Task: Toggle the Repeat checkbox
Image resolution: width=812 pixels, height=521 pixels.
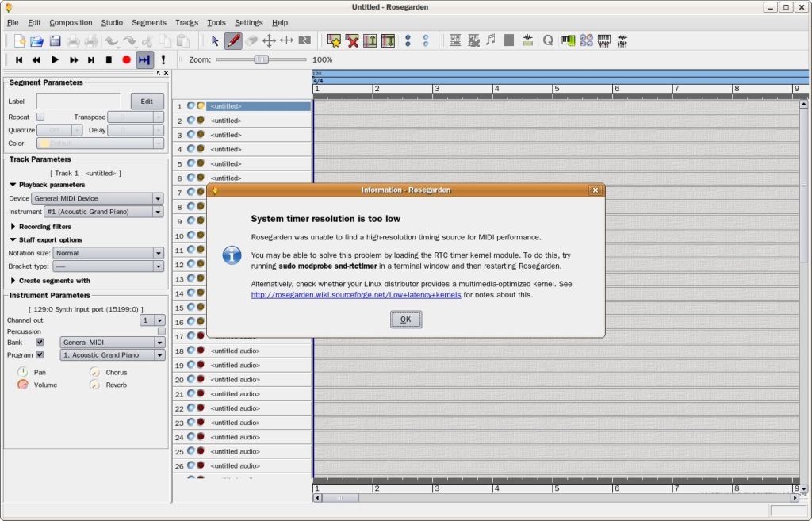Action: coord(40,117)
